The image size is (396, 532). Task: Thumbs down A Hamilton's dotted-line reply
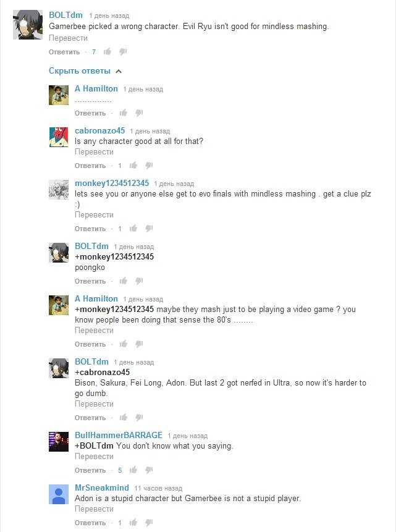pyautogui.click(x=139, y=112)
